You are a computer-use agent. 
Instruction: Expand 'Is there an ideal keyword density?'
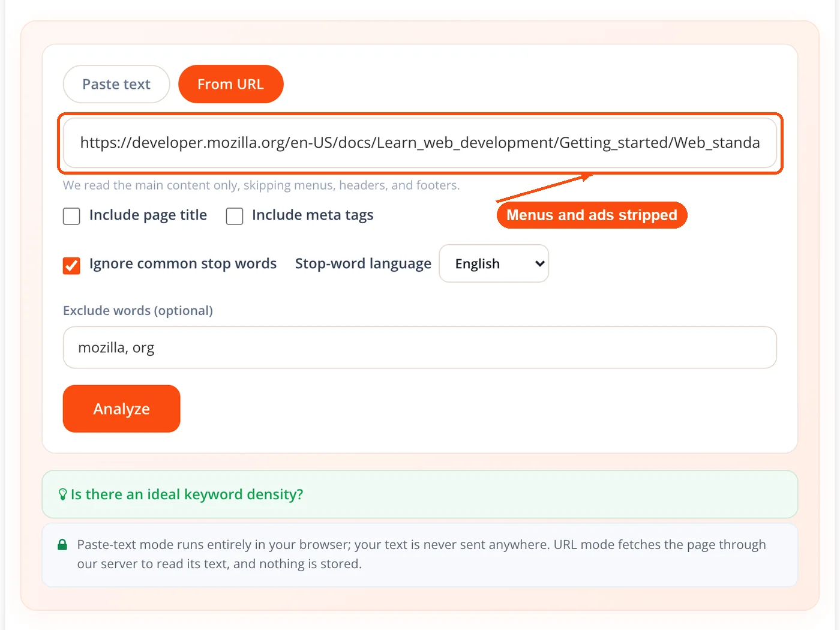click(x=420, y=494)
